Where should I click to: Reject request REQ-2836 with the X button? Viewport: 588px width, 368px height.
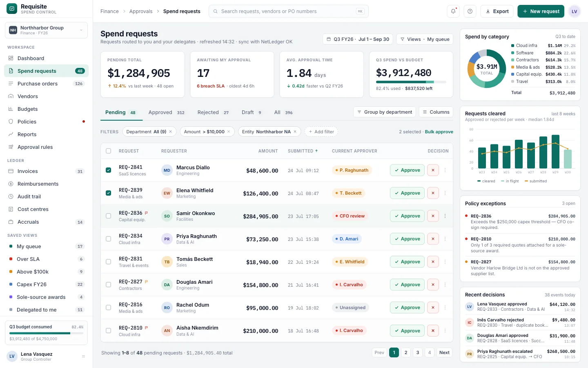[x=433, y=216]
